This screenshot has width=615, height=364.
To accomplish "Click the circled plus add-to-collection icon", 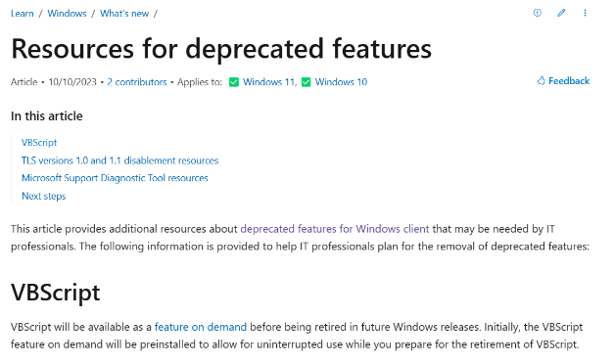I will click(x=538, y=13).
